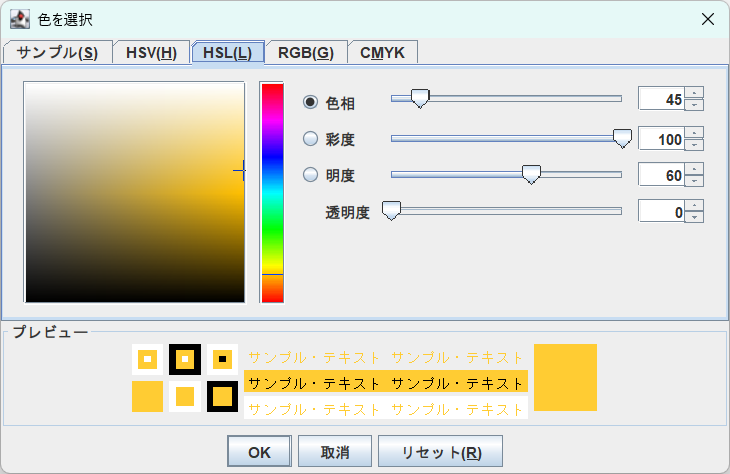Switch to the RGB(G) tab
The height and width of the screenshot is (474, 730).
pyautogui.click(x=306, y=52)
